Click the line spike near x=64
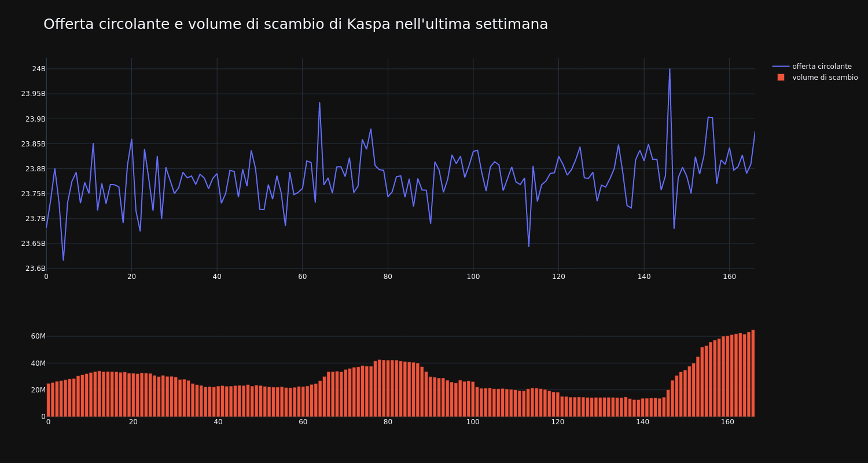 point(319,102)
